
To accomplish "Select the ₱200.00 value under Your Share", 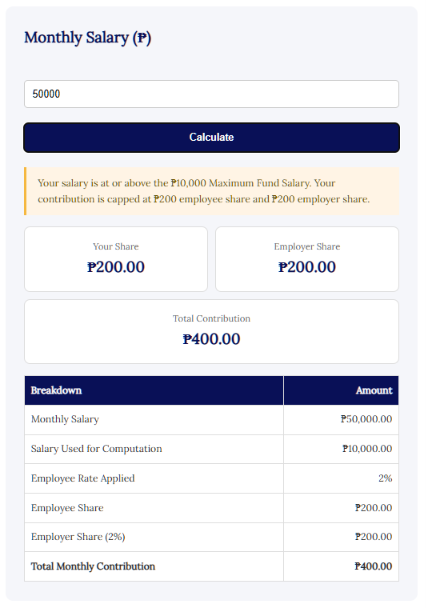I will click(116, 267).
